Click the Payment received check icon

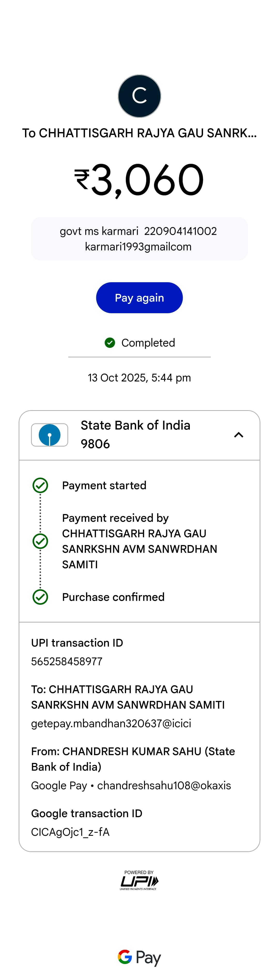click(40, 541)
